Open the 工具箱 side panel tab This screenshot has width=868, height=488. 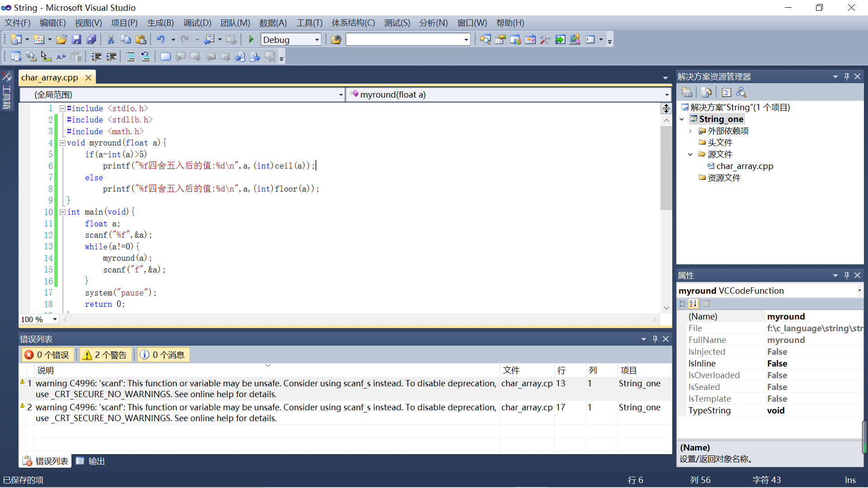[7, 91]
